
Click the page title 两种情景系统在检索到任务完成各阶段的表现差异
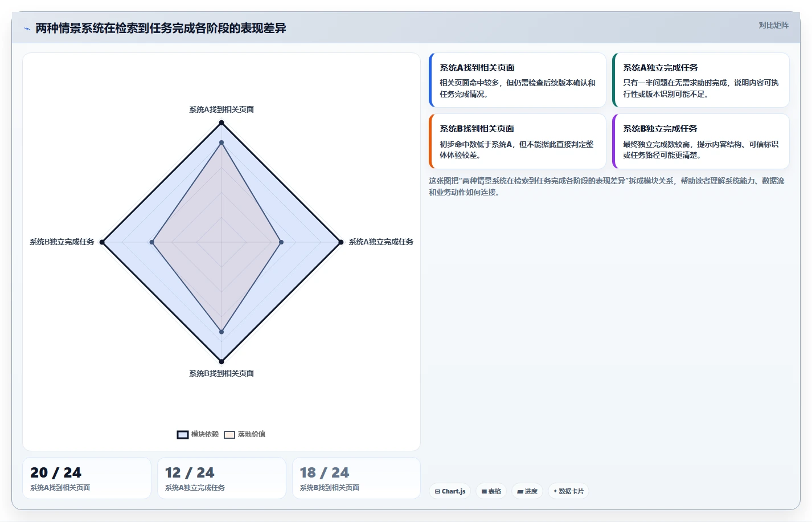161,28
